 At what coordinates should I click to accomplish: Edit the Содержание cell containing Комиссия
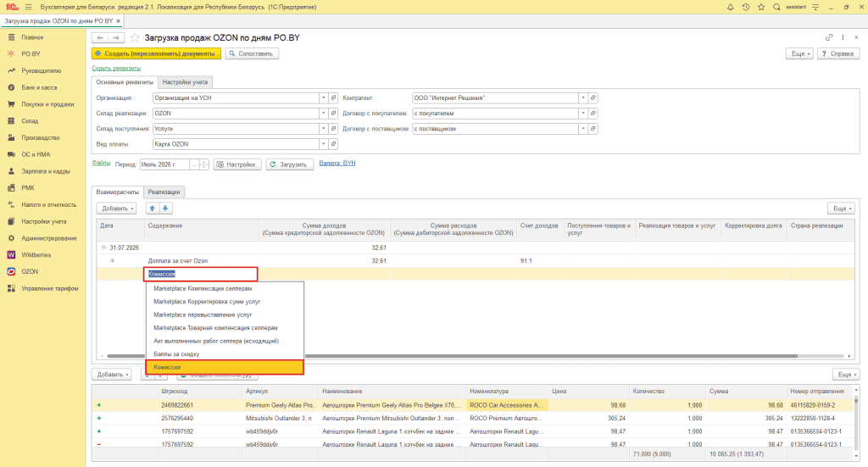(x=202, y=274)
